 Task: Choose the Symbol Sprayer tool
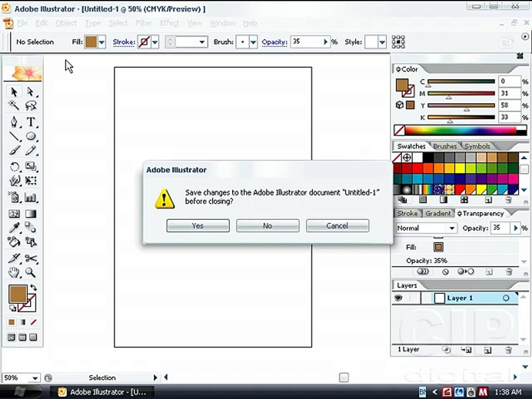pos(14,197)
